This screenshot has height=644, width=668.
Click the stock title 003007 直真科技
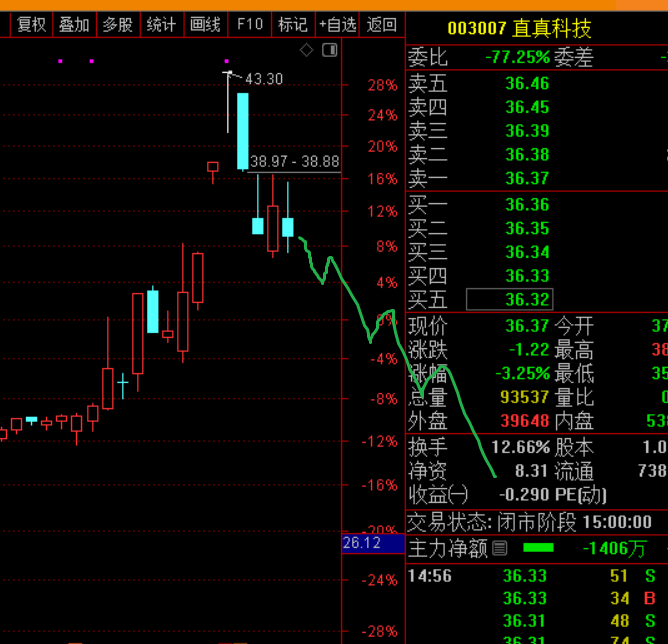(519, 28)
